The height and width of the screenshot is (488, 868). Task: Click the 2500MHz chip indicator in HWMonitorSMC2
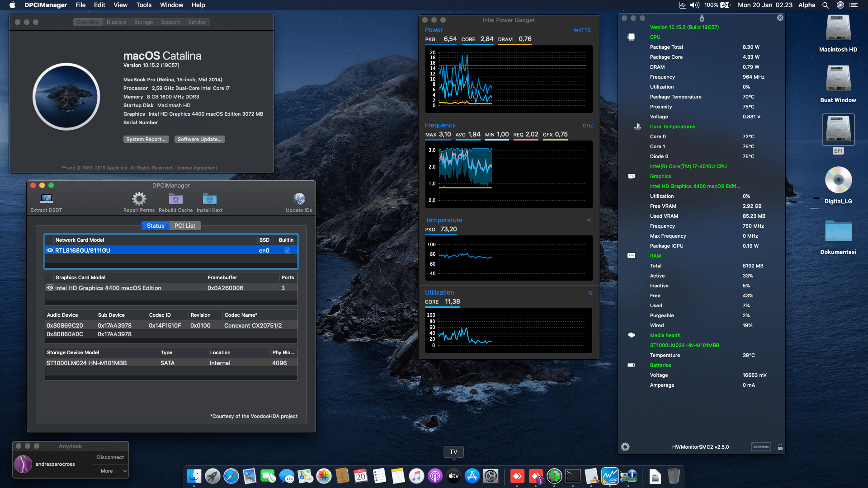[x=761, y=447]
